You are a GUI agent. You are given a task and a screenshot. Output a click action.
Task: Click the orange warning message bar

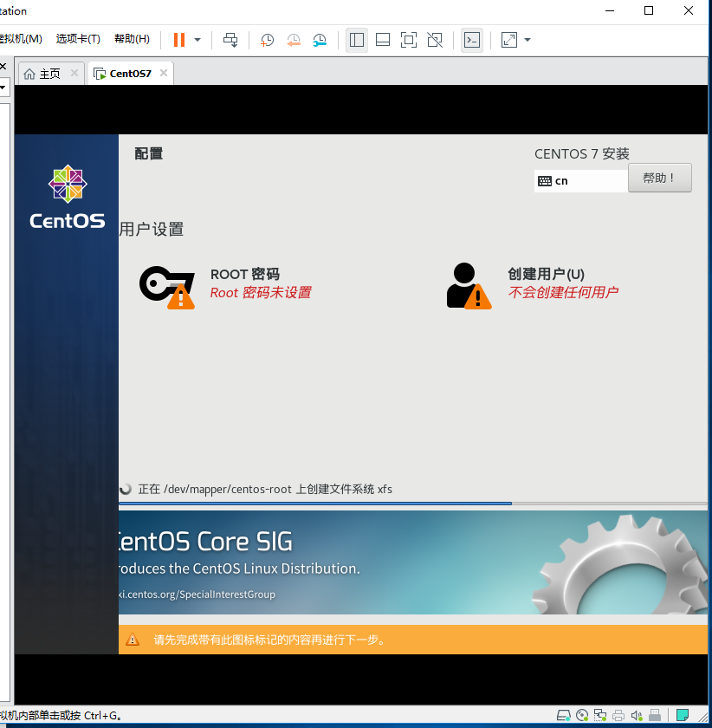pyautogui.click(x=412, y=640)
